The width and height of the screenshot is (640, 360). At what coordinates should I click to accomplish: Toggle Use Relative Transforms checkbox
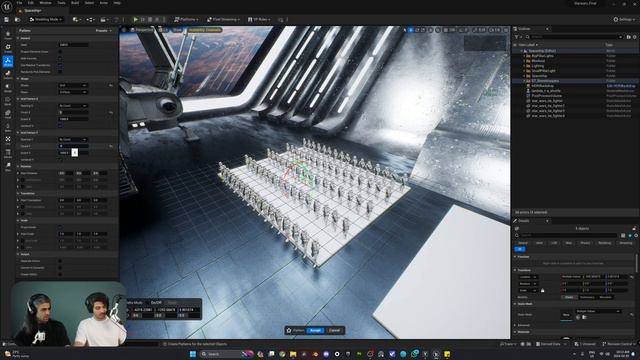pos(60,65)
